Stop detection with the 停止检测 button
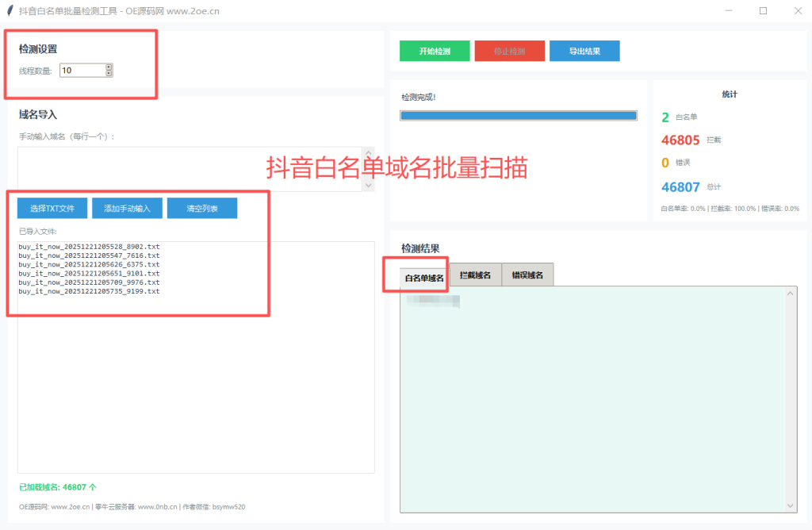The width and height of the screenshot is (812, 530). [509, 50]
